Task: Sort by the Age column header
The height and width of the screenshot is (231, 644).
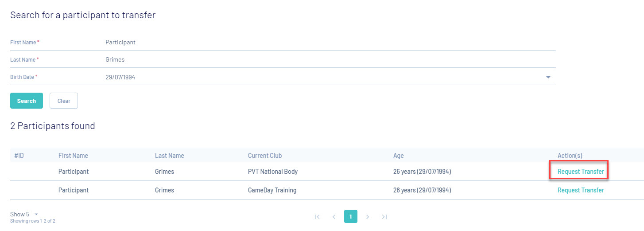Action: [398, 156]
